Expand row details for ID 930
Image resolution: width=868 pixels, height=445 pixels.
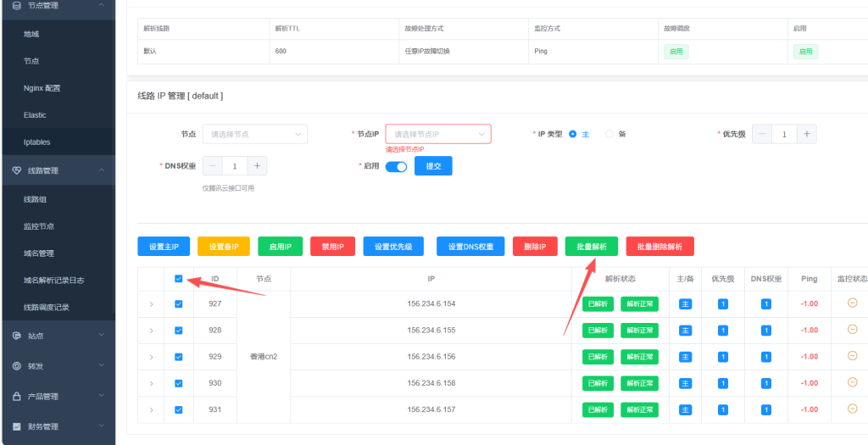pos(151,383)
